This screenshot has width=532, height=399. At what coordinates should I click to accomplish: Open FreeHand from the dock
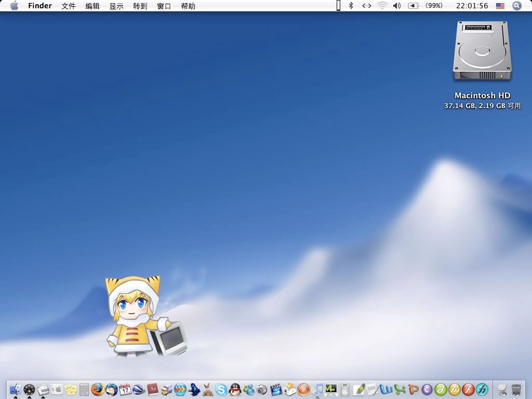click(x=482, y=390)
